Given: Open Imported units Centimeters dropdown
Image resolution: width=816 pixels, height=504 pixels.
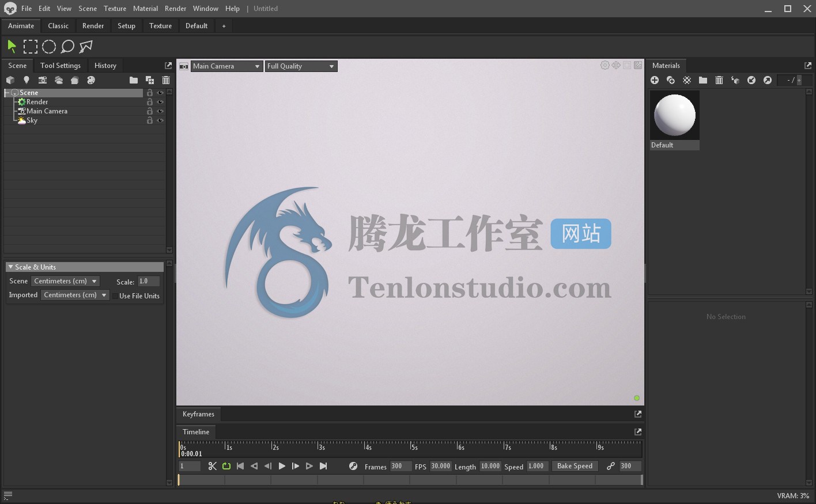Looking at the screenshot, I should coord(75,295).
